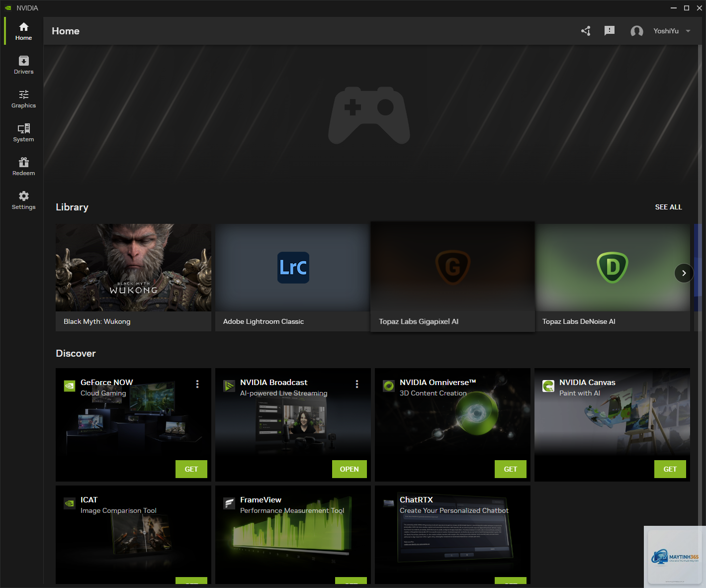Viewport: 706px width, 588px height.
Task: Expand the YoshiYu account dropdown arrow
Action: point(688,31)
